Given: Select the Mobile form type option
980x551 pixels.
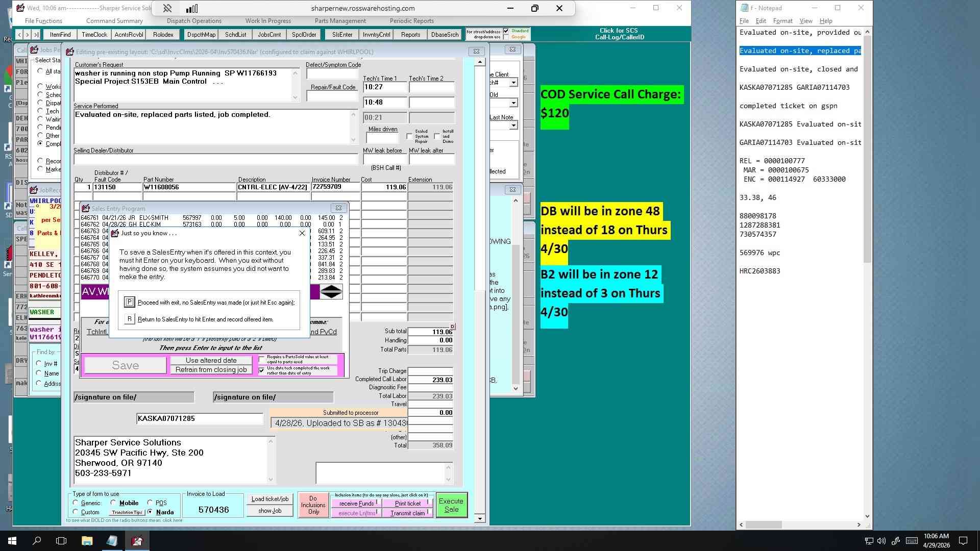Looking at the screenshot, I should pyautogui.click(x=113, y=503).
